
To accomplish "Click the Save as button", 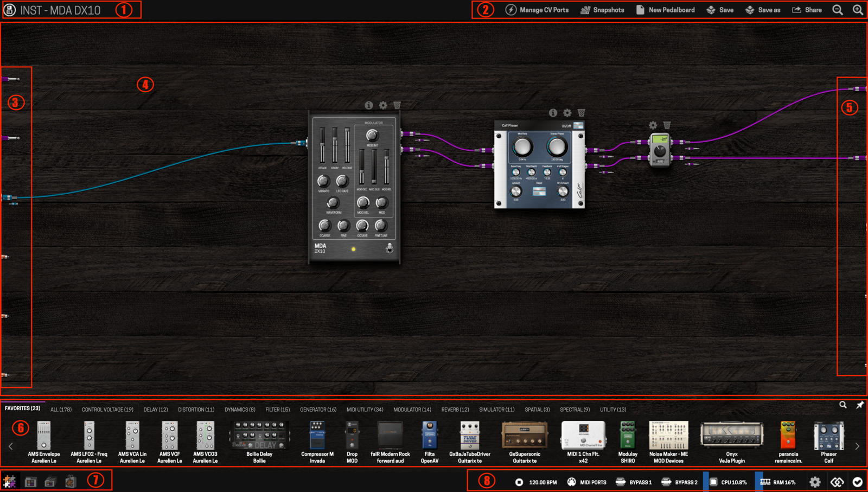I will (763, 10).
